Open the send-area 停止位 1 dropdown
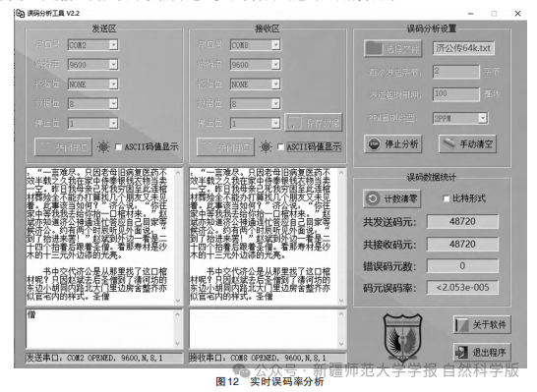The width and height of the screenshot is (537, 392). tap(113, 123)
